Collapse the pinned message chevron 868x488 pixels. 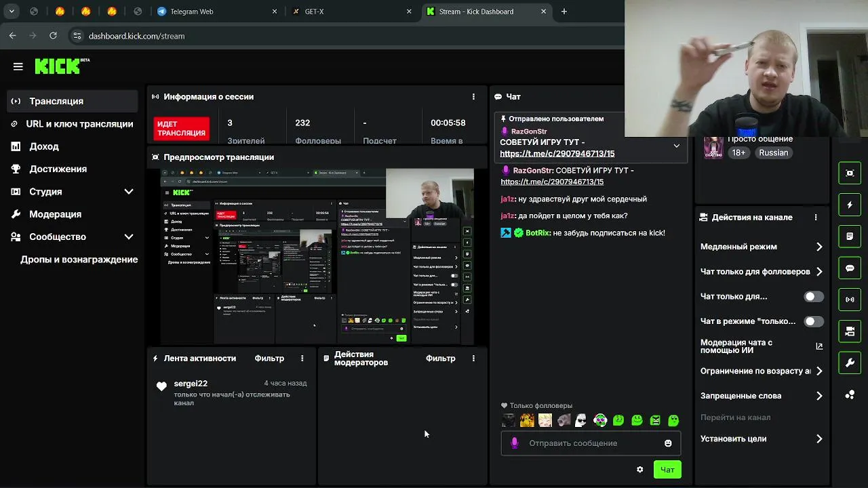(x=676, y=146)
